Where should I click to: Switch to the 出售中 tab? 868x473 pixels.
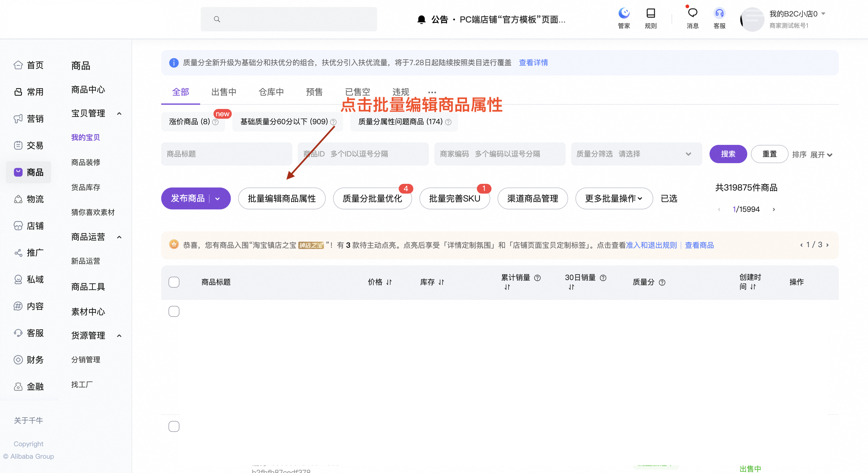tap(224, 92)
